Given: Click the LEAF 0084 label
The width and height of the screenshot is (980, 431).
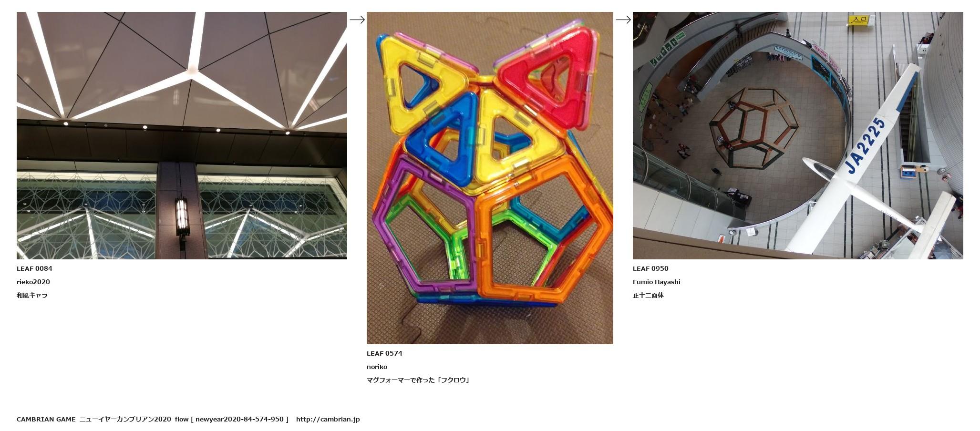Looking at the screenshot, I should coord(34,268).
